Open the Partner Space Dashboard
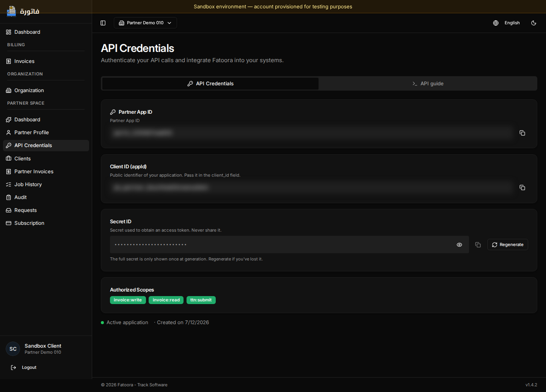Image resolution: width=546 pixels, height=392 pixels. (x=46, y=119)
